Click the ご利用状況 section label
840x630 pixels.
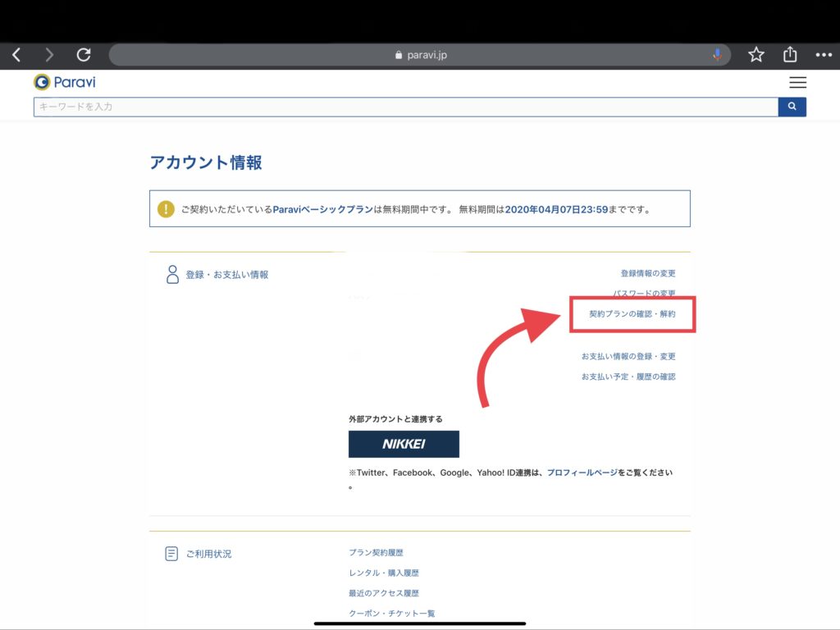(209, 554)
